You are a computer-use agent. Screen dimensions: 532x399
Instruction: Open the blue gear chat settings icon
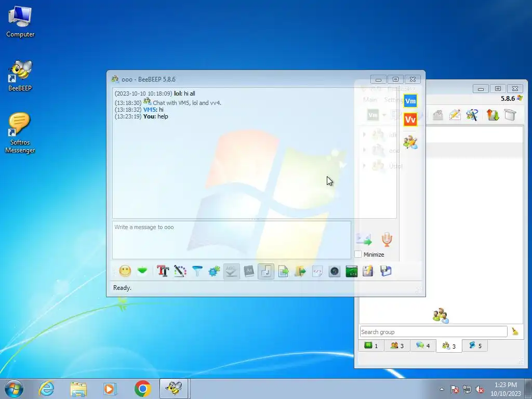(x=215, y=271)
